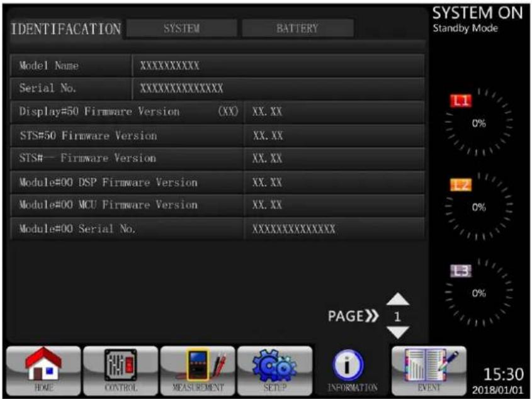Click the (XX) display code text
Image resolution: width=532 pixels, height=399 pixels.
tap(228, 111)
